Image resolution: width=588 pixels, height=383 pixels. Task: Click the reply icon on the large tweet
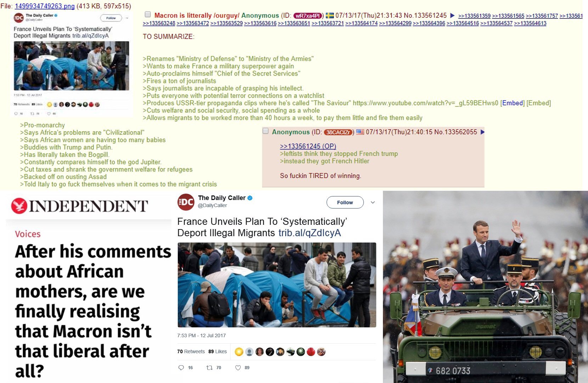click(x=181, y=368)
